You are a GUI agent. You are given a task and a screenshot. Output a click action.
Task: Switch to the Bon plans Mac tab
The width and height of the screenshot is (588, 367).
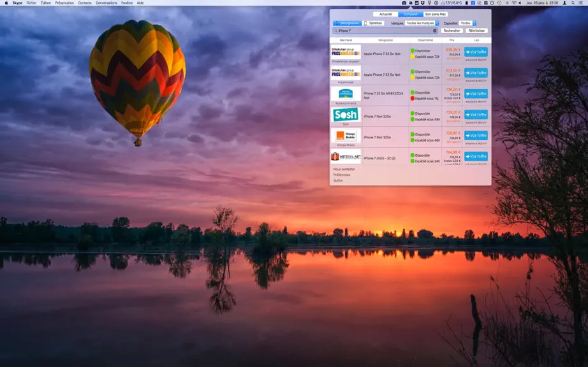tap(436, 14)
